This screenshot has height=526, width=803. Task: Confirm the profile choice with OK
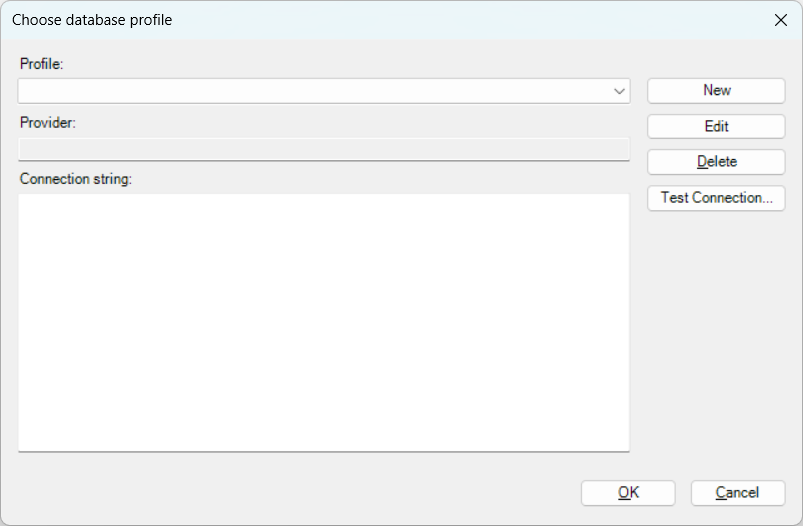628,493
